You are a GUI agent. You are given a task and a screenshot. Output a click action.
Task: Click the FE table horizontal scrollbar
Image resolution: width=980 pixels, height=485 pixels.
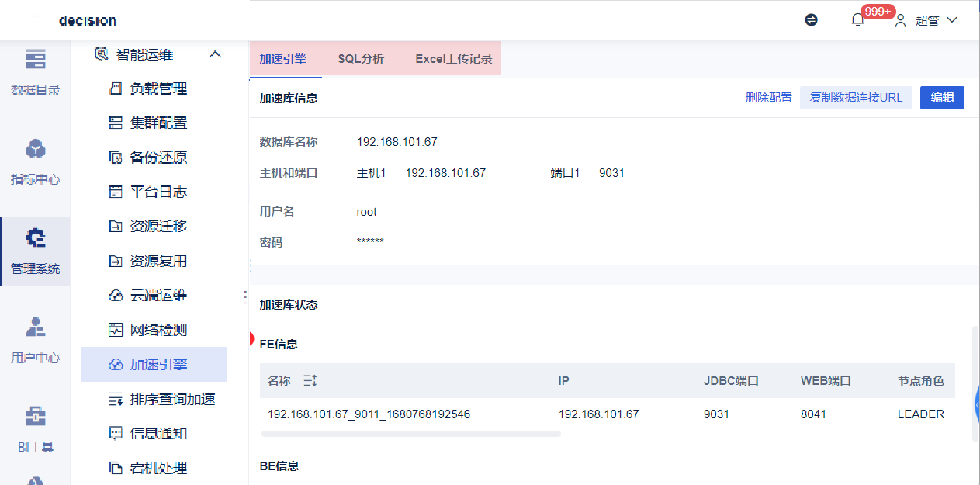[x=410, y=434]
